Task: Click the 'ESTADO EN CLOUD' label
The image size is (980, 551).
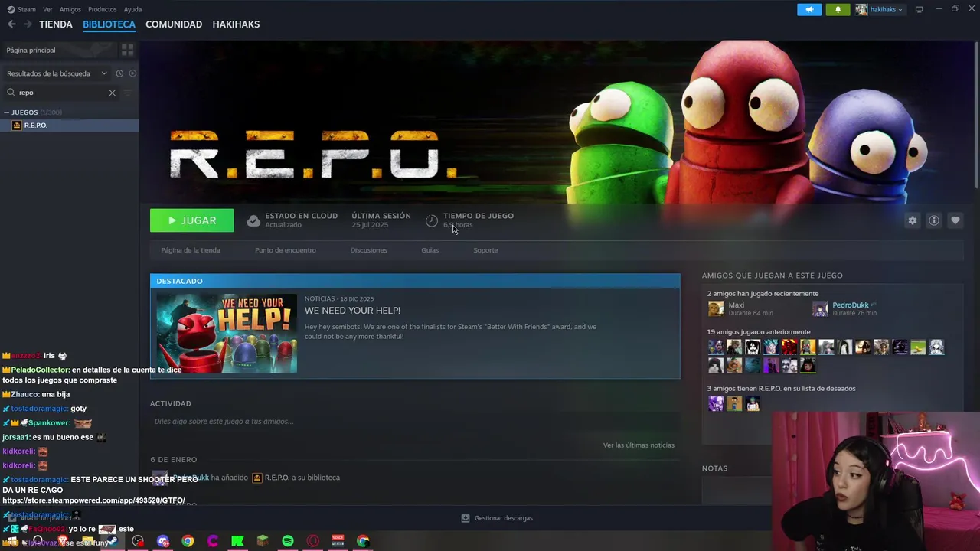Action: tap(301, 216)
